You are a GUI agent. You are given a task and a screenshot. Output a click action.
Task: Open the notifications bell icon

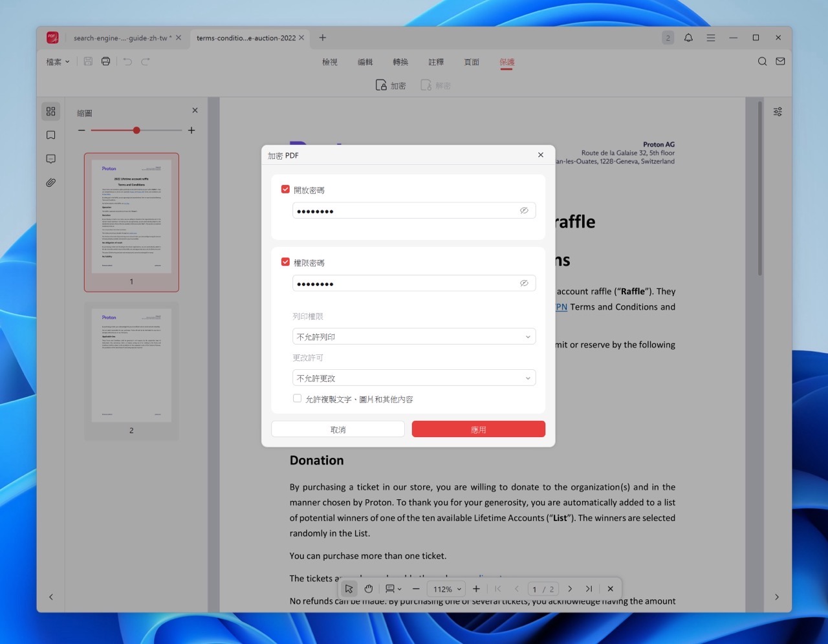(688, 38)
